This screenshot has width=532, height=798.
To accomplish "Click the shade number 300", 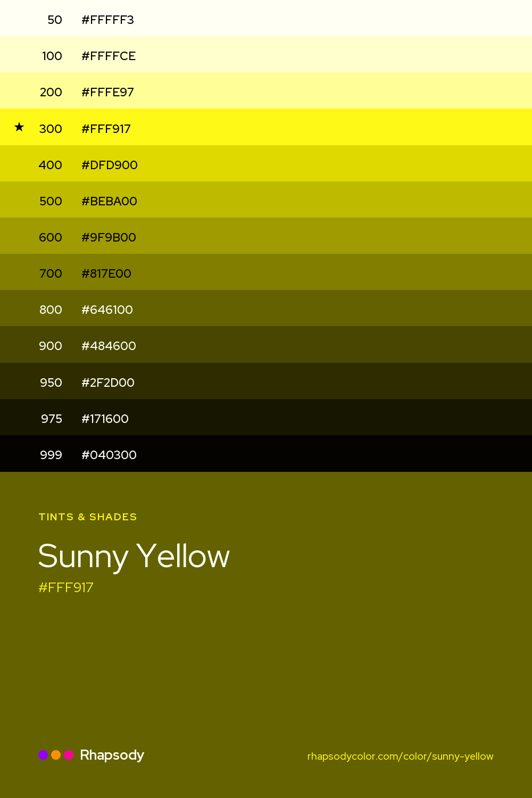I will 51,129.
